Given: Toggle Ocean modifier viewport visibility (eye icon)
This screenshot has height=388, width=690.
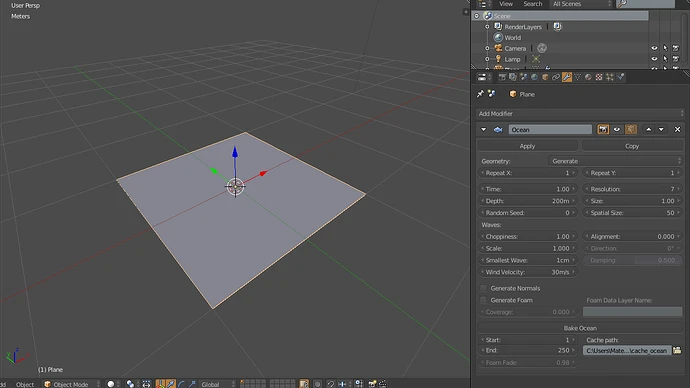Looking at the screenshot, I should coord(617,129).
